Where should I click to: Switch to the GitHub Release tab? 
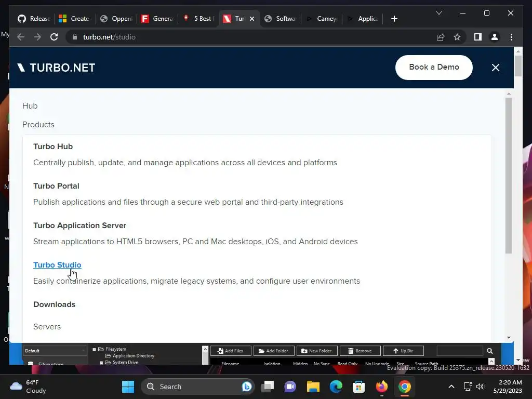(x=34, y=19)
